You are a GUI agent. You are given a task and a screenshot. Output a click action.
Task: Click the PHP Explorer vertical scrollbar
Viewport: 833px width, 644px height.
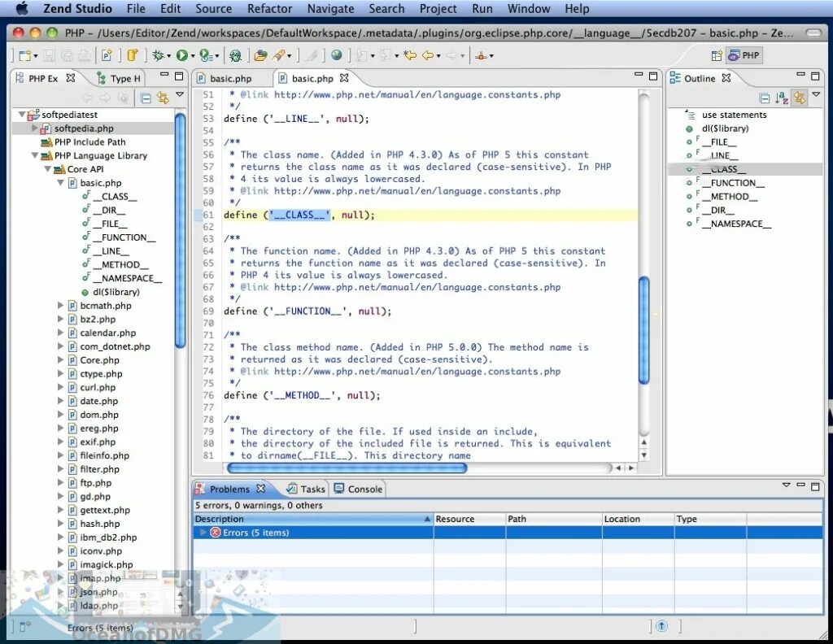click(180, 231)
